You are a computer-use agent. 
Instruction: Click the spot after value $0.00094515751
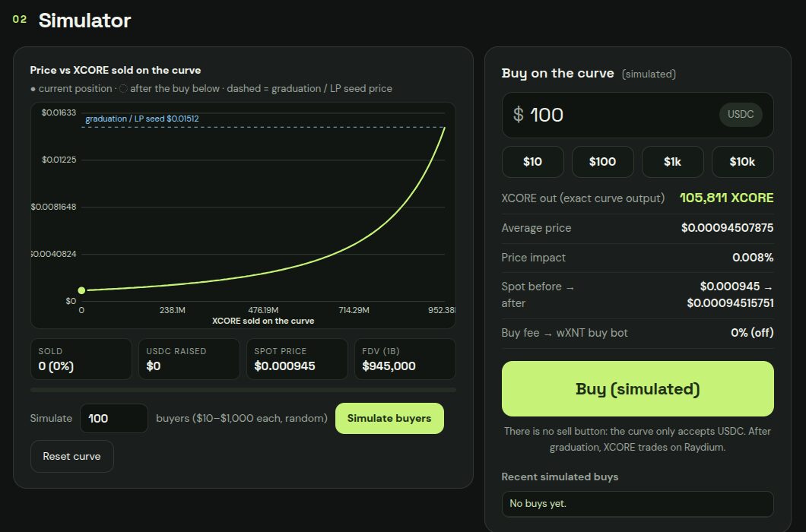[x=730, y=303]
